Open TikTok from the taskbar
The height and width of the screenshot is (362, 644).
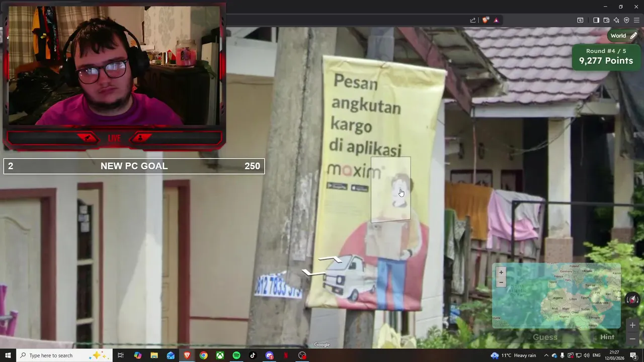pyautogui.click(x=253, y=355)
